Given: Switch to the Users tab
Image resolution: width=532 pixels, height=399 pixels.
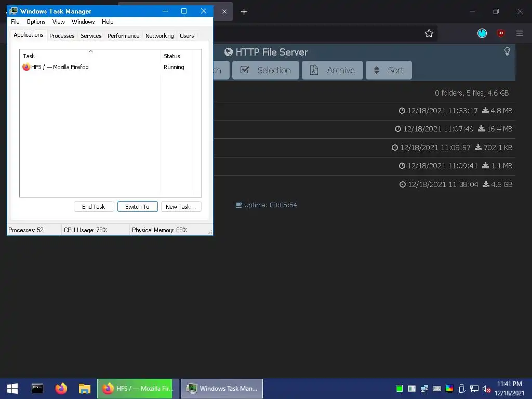Looking at the screenshot, I should [187, 36].
